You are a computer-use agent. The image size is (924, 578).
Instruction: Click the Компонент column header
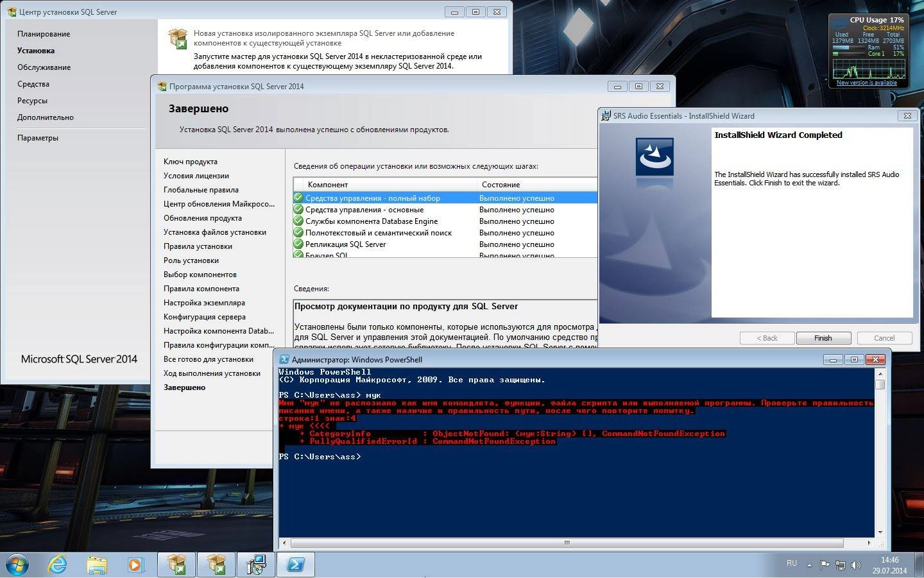click(x=386, y=184)
